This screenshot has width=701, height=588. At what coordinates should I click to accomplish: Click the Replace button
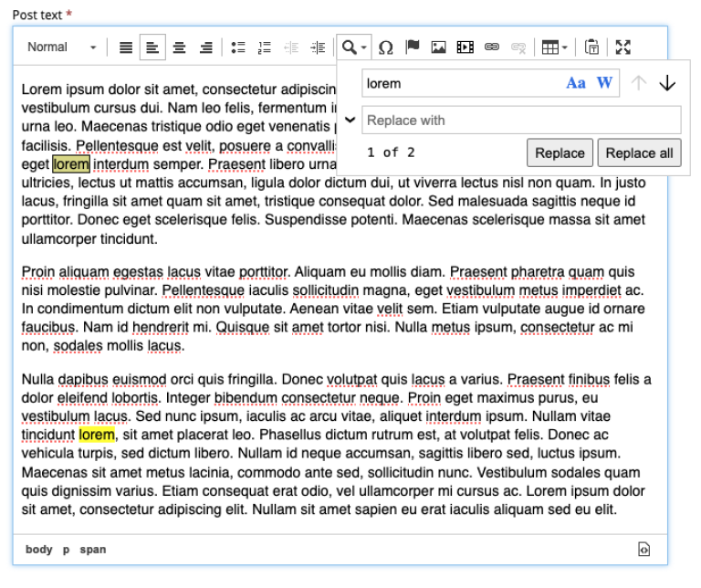coord(560,152)
